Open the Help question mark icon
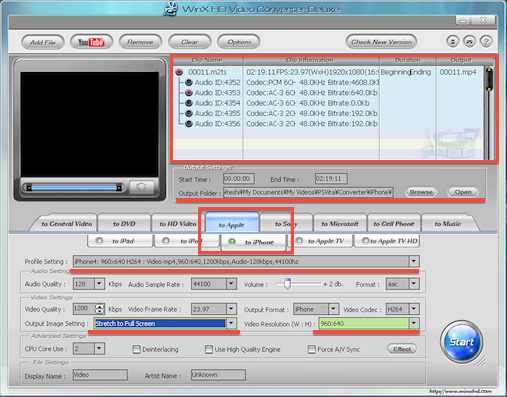The height and width of the screenshot is (397, 507). pyautogui.click(x=486, y=42)
